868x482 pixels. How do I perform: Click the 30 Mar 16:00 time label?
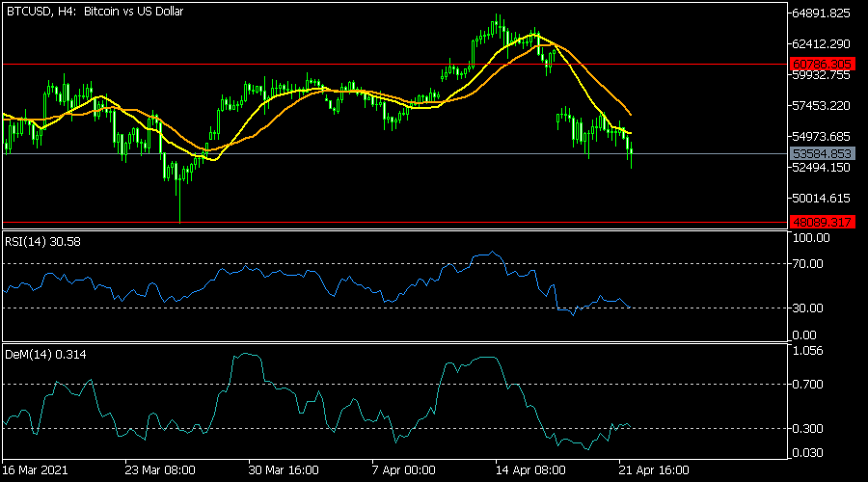284,470
